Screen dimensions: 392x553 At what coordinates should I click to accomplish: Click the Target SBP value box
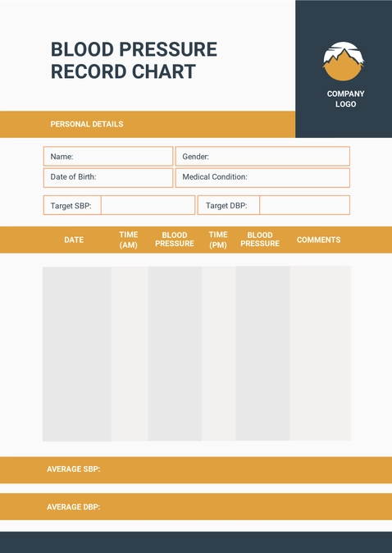pyautogui.click(x=148, y=205)
